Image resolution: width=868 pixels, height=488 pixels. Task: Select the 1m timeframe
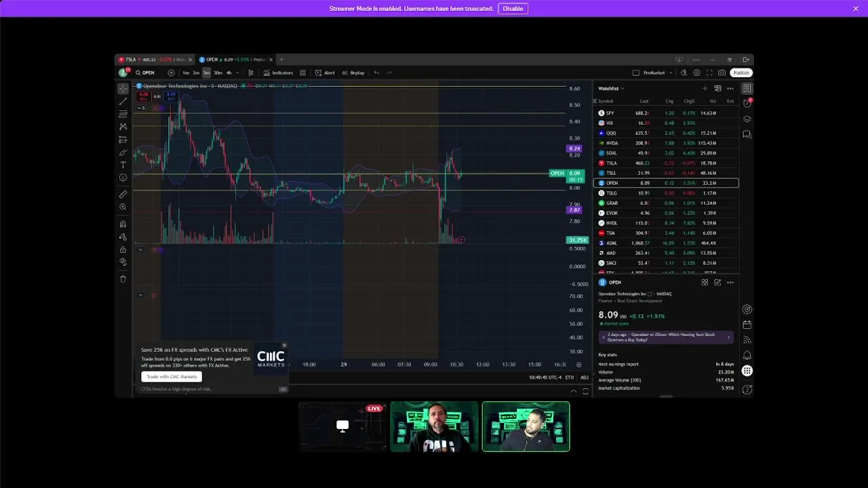pyautogui.click(x=186, y=73)
